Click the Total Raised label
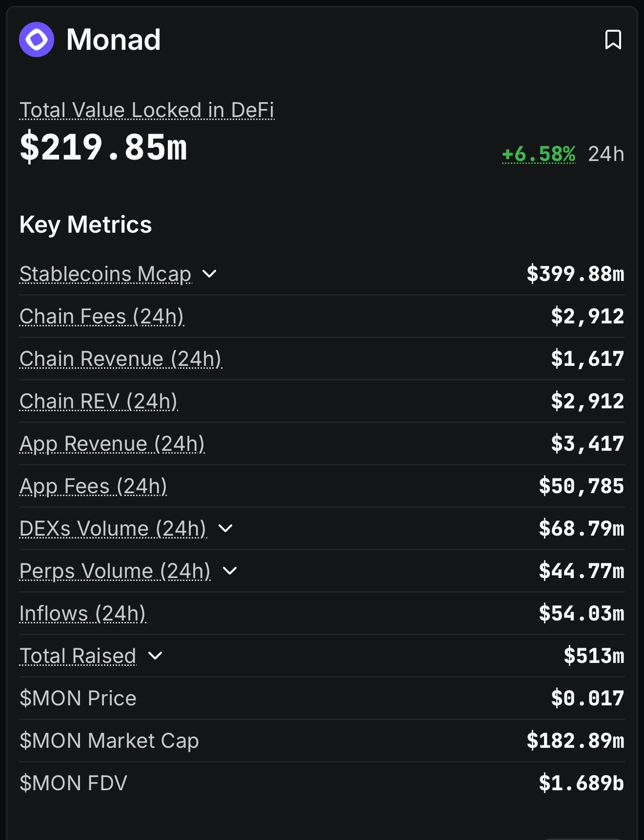Screen dimensions: 644x840 coord(78,656)
